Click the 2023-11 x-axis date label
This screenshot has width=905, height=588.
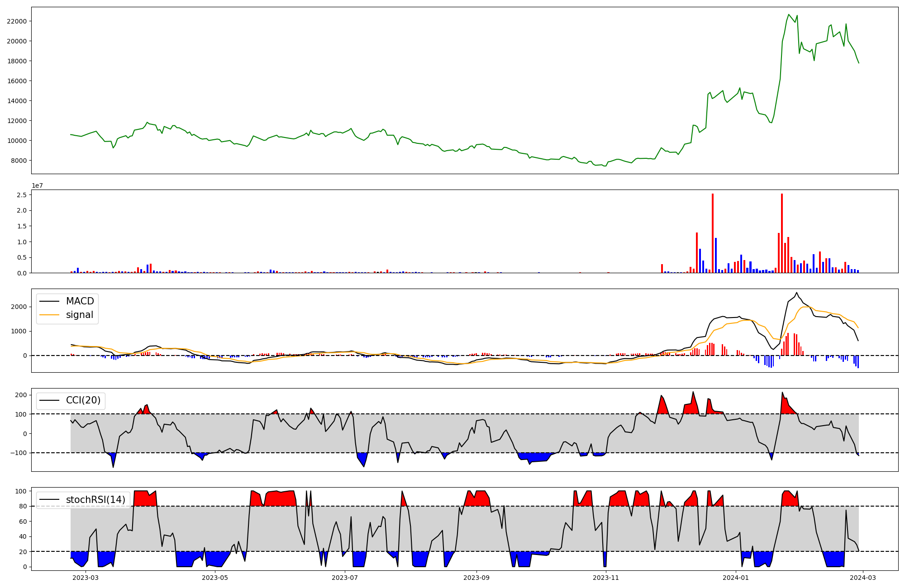coord(606,578)
